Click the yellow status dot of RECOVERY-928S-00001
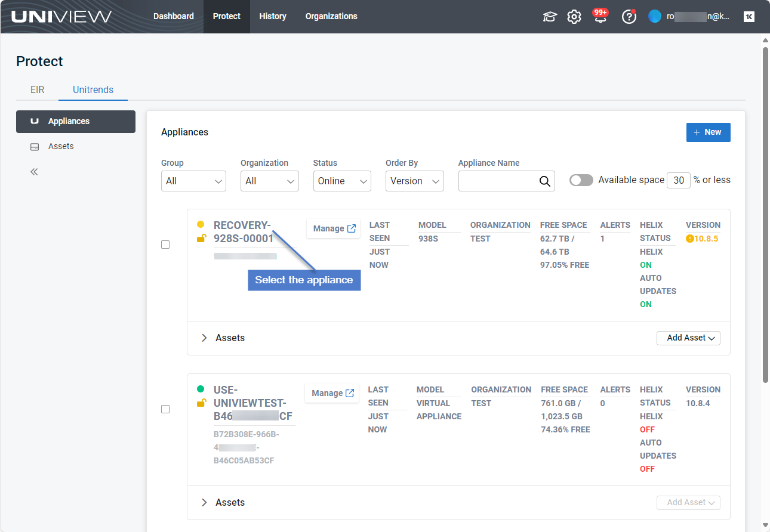The height and width of the screenshot is (532, 770). 201,225
